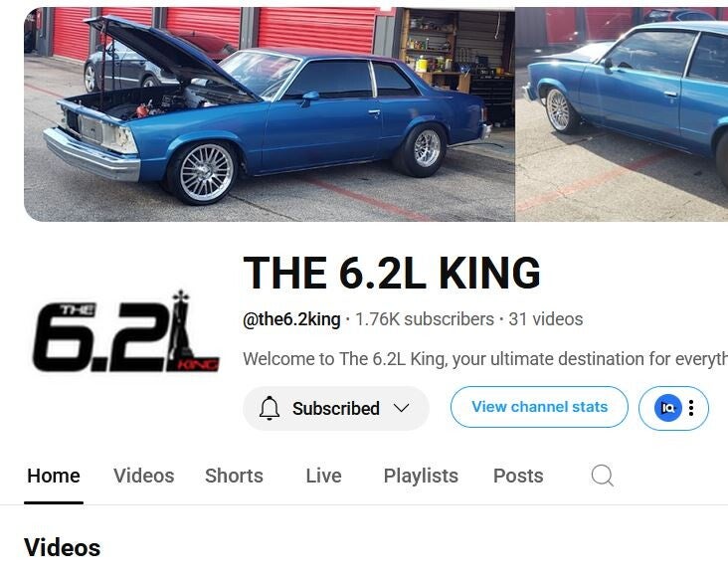
Task: Select the Playlists tab
Action: click(x=421, y=476)
